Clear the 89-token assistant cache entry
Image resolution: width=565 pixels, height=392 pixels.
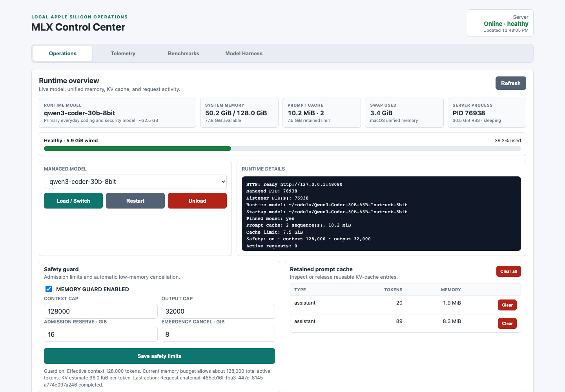pos(507,323)
